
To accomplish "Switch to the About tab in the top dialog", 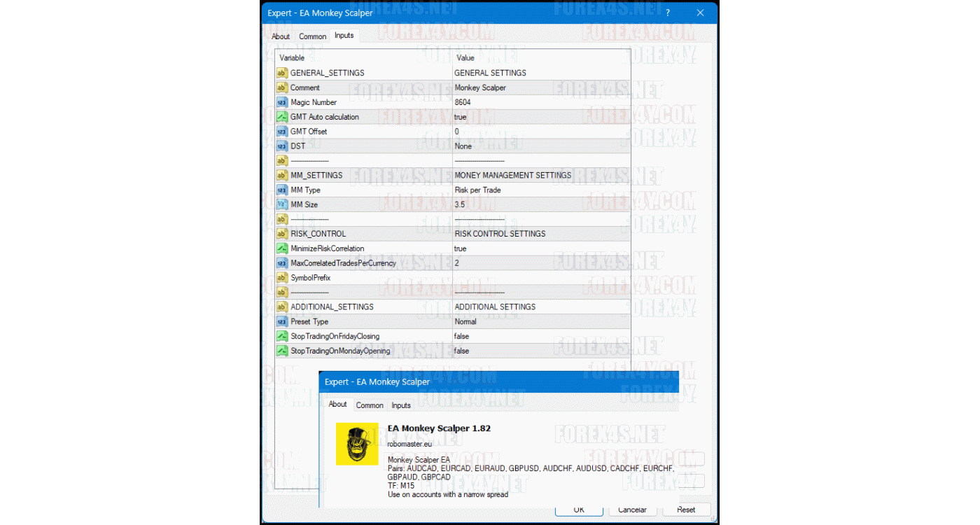I will click(x=281, y=36).
